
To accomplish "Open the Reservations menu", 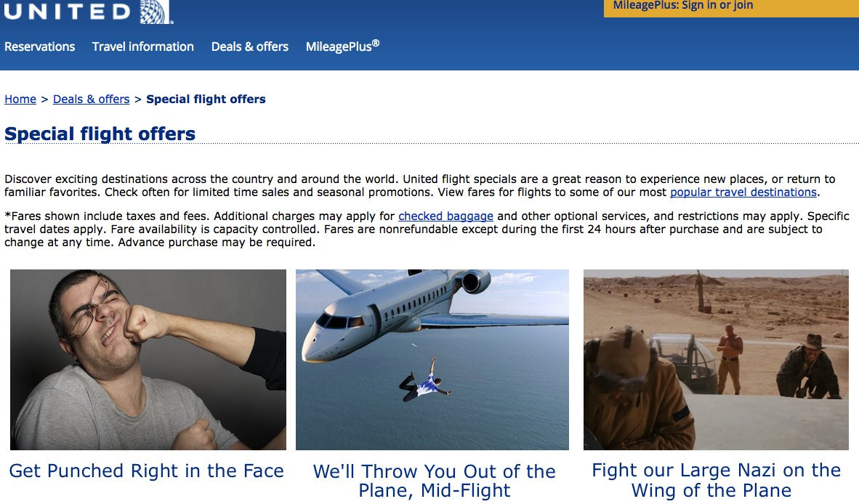I will tap(39, 46).
